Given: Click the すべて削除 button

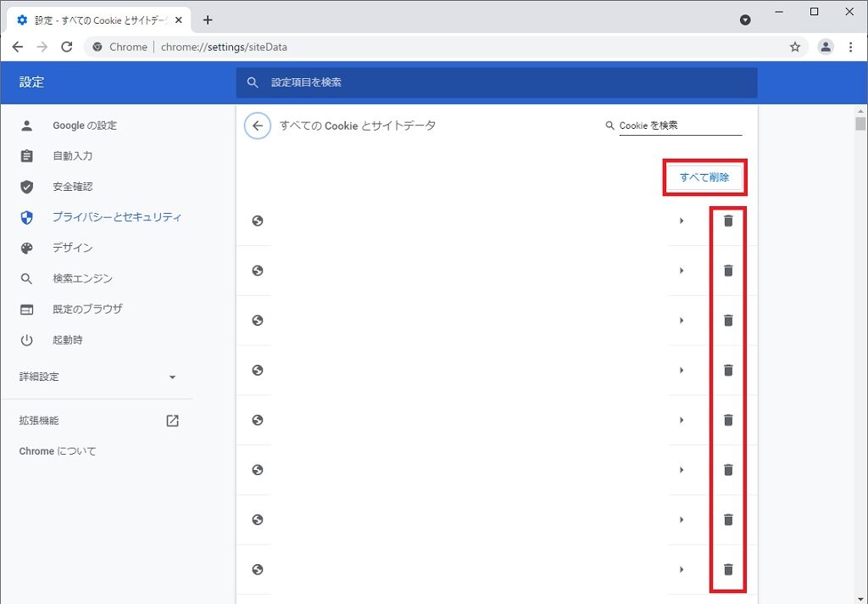Looking at the screenshot, I should 704,177.
